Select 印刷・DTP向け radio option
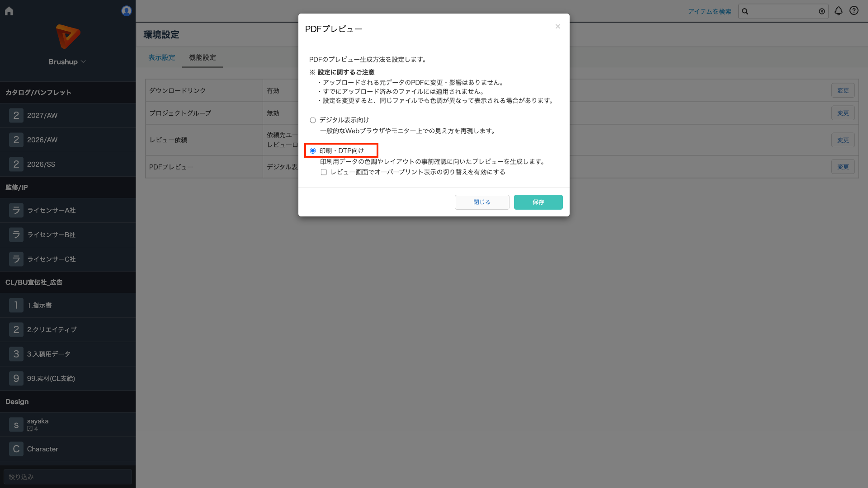868x488 pixels. (313, 150)
